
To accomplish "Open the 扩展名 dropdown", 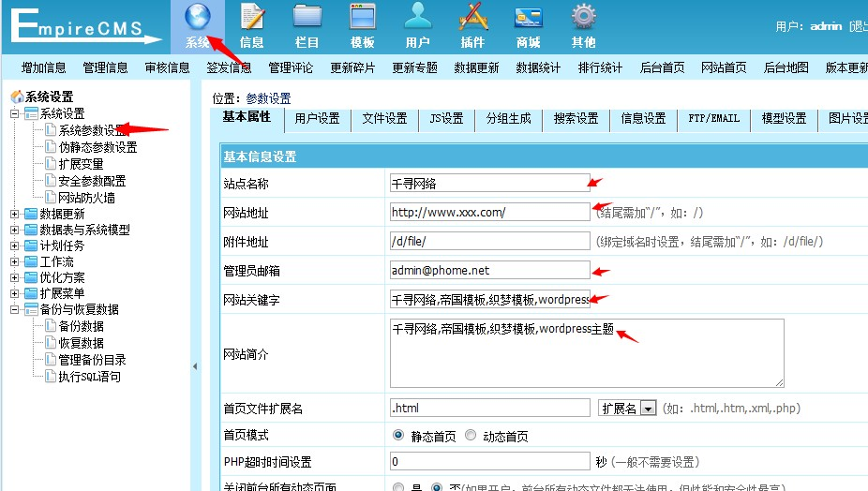I will coord(647,409).
